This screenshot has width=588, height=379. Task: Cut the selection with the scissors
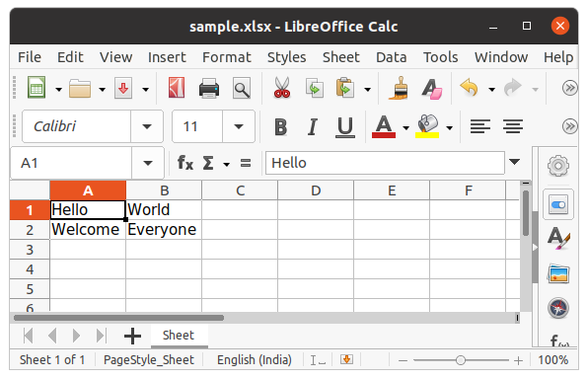282,88
